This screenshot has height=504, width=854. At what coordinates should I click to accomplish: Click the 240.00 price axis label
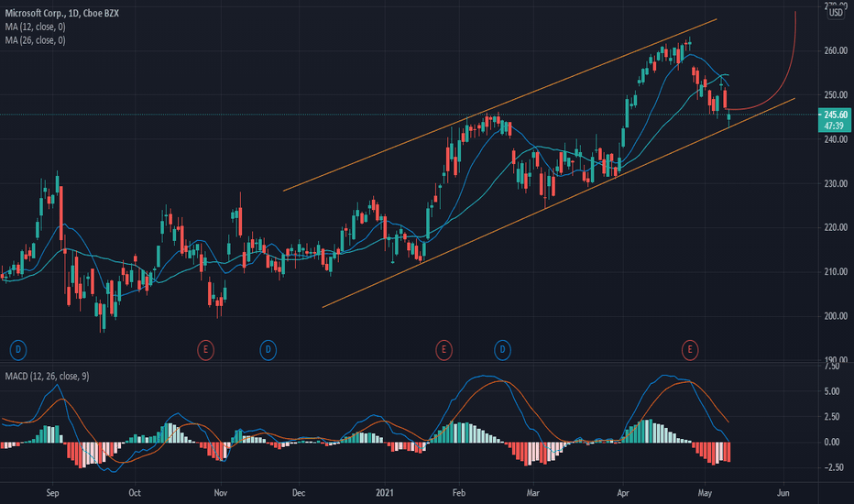point(836,139)
